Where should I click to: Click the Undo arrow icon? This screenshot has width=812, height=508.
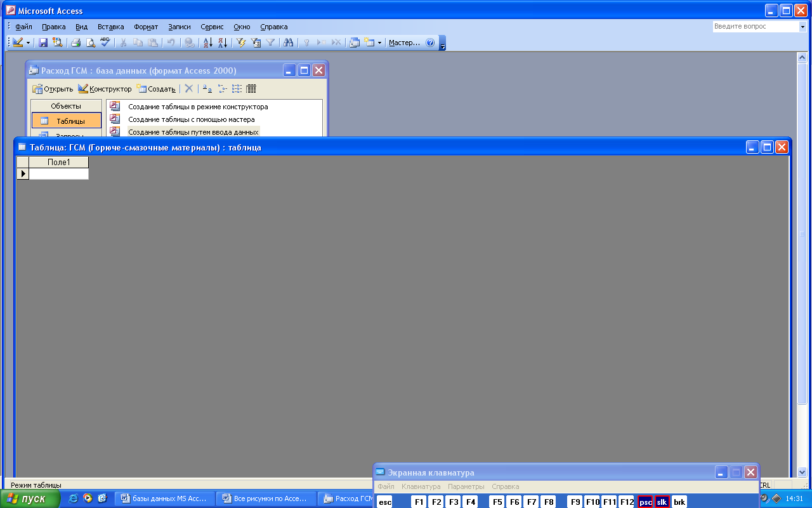point(171,43)
